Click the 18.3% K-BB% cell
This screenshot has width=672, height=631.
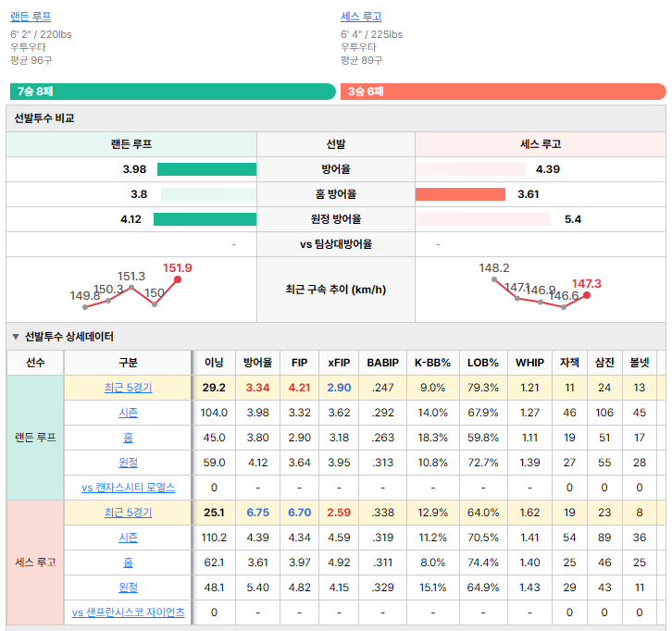pyautogui.click(x=433, y=438)
